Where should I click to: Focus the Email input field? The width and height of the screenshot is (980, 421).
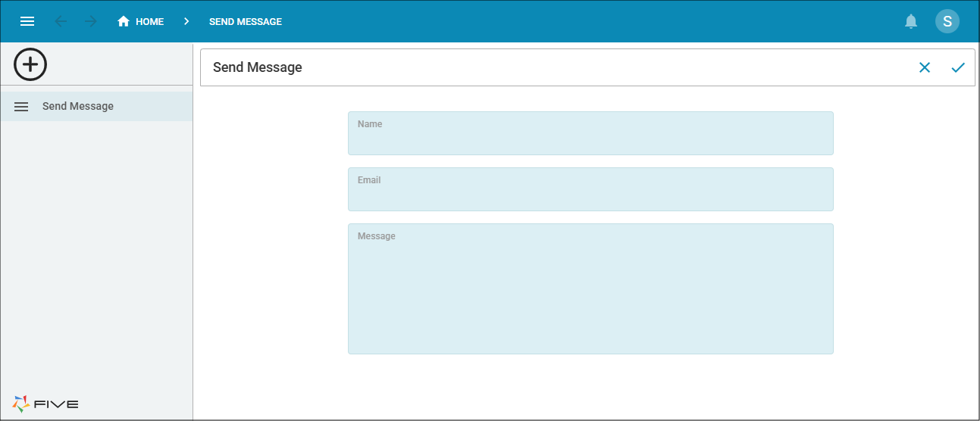click(590, 189)
